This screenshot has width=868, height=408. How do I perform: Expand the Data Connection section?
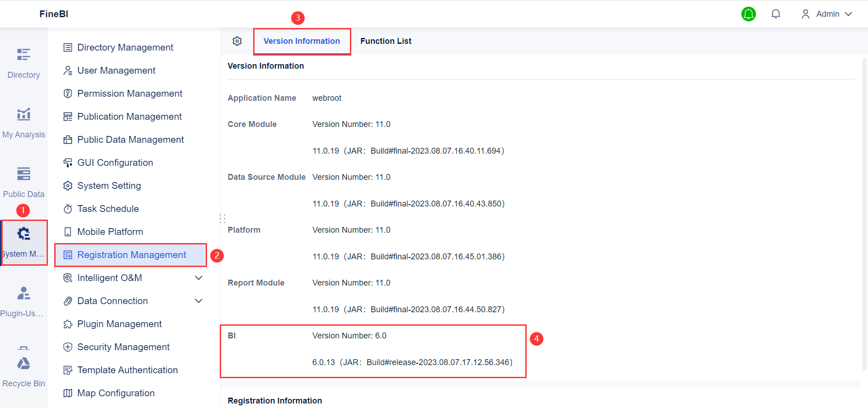point(198,300)
